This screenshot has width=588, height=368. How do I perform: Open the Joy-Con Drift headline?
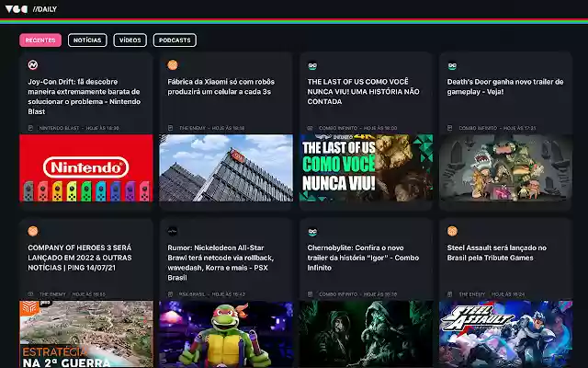click(x=85, y=97)
